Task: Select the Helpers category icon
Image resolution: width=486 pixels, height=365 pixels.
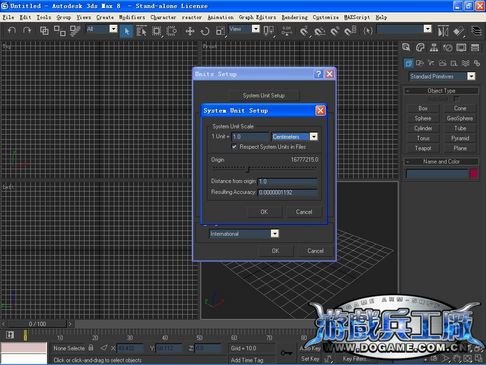Action: pos(454,63)
